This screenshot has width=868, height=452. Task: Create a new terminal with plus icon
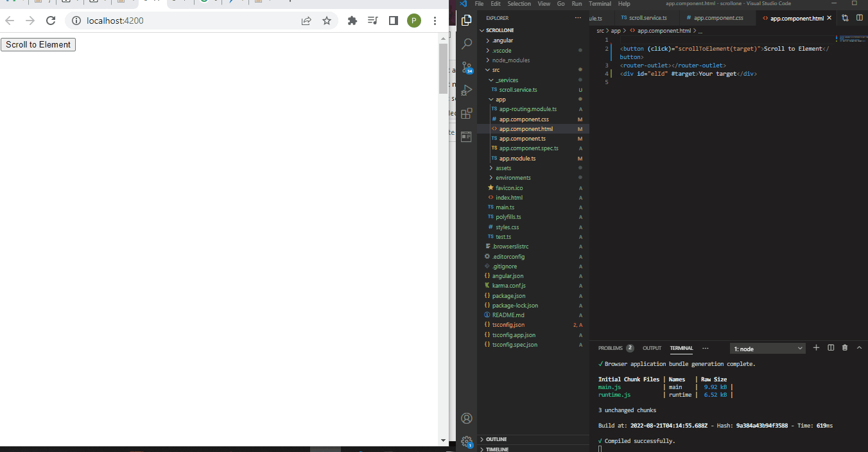tap(816, 347)
